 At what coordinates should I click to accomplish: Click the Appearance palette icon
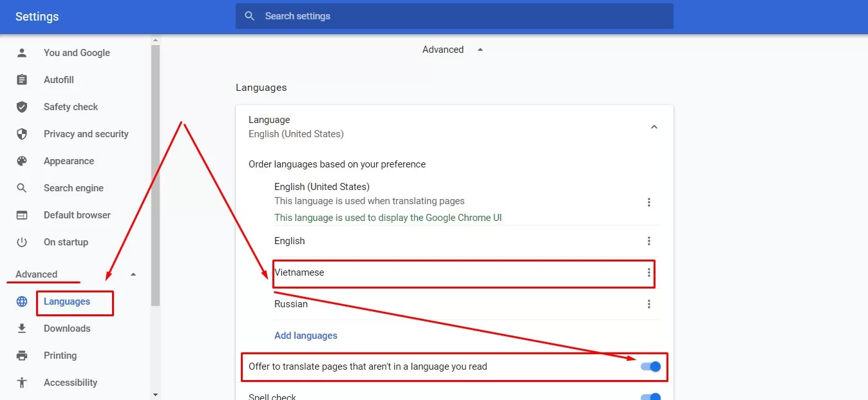22,161
